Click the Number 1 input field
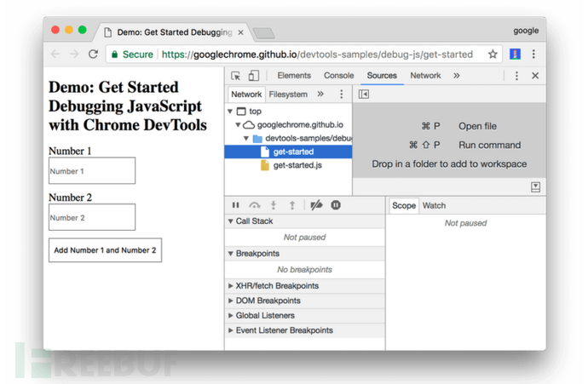588x384 pixels. pyautogui.click(x=92, y=171)
